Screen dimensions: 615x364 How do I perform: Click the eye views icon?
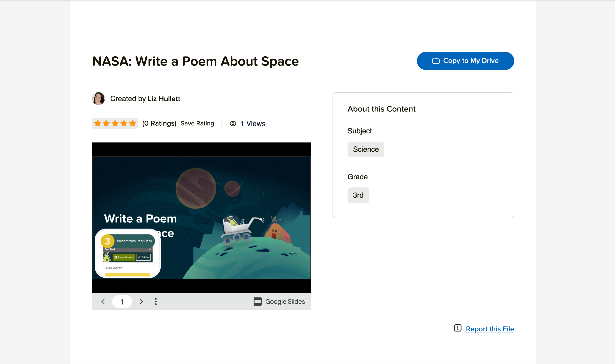click(233, 124)
